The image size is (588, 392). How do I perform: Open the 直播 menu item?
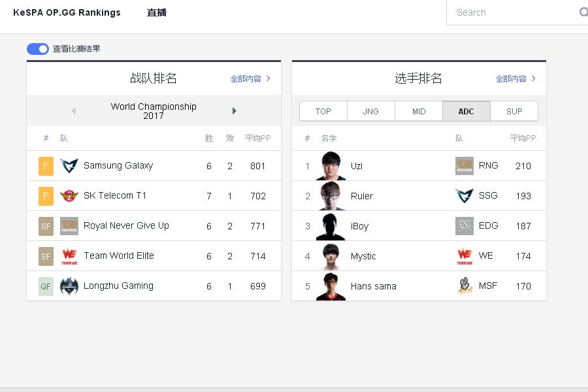(x=156, y=12)
